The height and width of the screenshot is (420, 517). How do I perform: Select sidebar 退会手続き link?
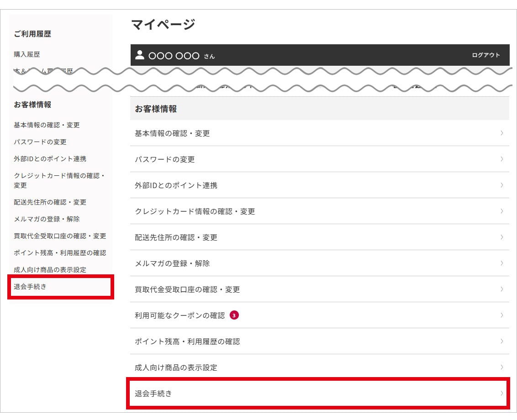[x=30, y=287]
